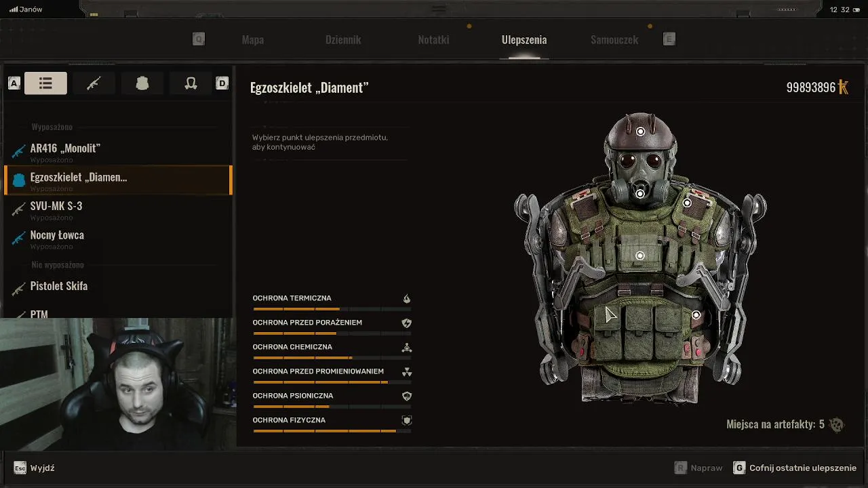Click the Nie wyposażono section header
Screen dimensions: 868x488
pos(58,264)
